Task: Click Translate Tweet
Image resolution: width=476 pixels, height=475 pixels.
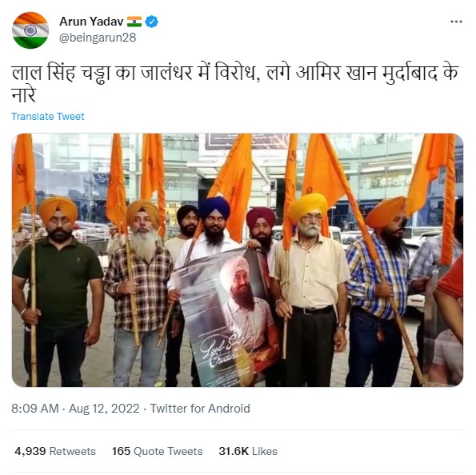Action: (x=48, y=117)
